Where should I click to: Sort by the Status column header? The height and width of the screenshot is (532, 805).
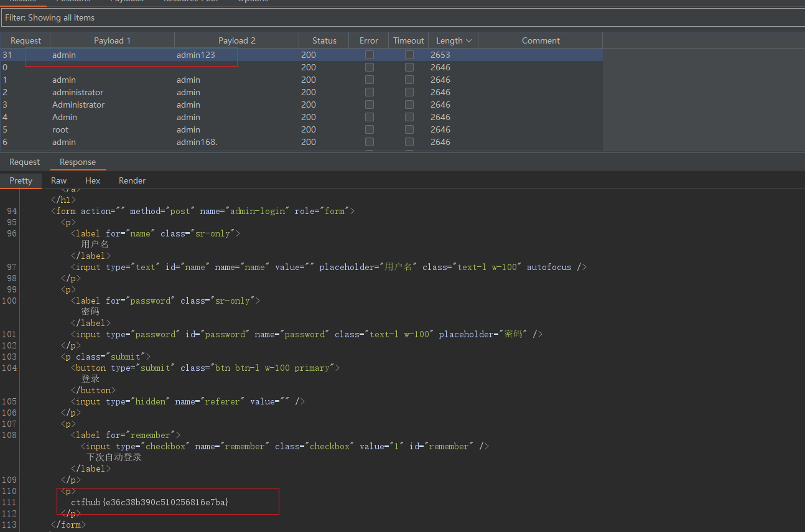pyautogui.click(x=324, y=40)
